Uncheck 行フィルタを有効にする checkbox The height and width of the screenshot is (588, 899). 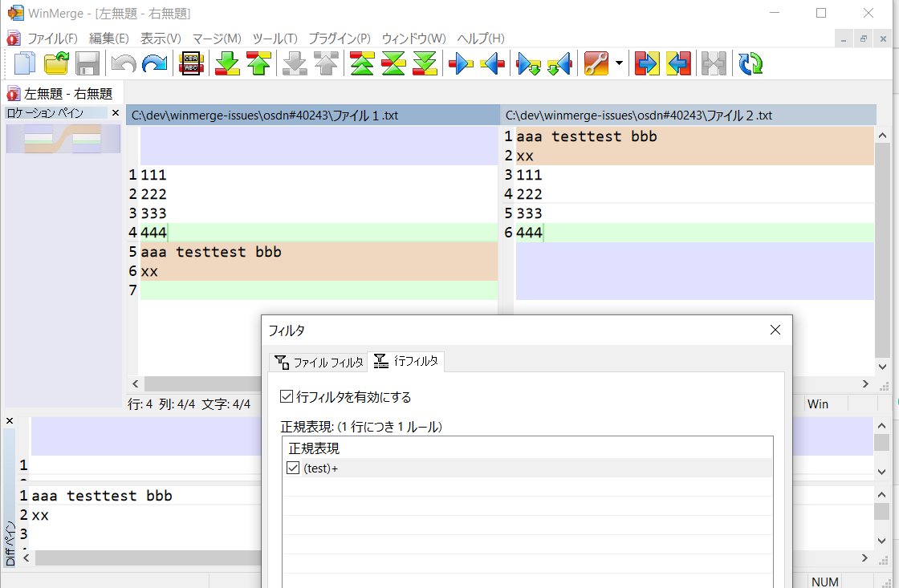(287, 396)
